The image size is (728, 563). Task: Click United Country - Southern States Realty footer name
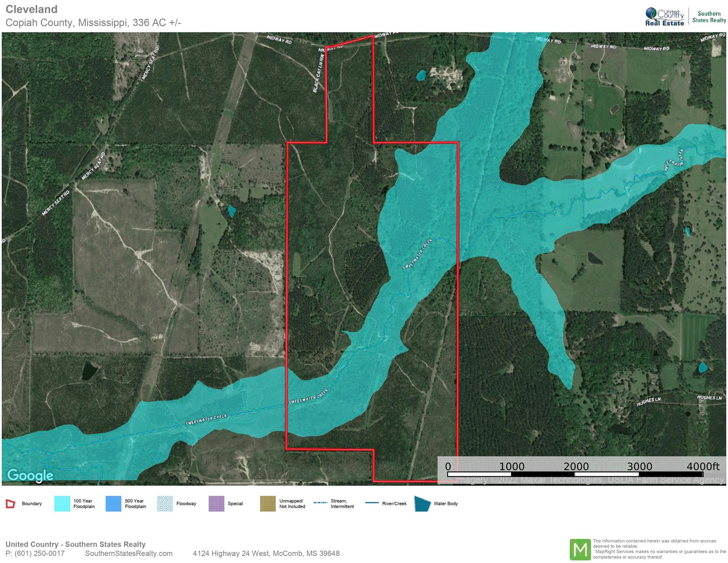pyautogui.click(x=75, y=544)
